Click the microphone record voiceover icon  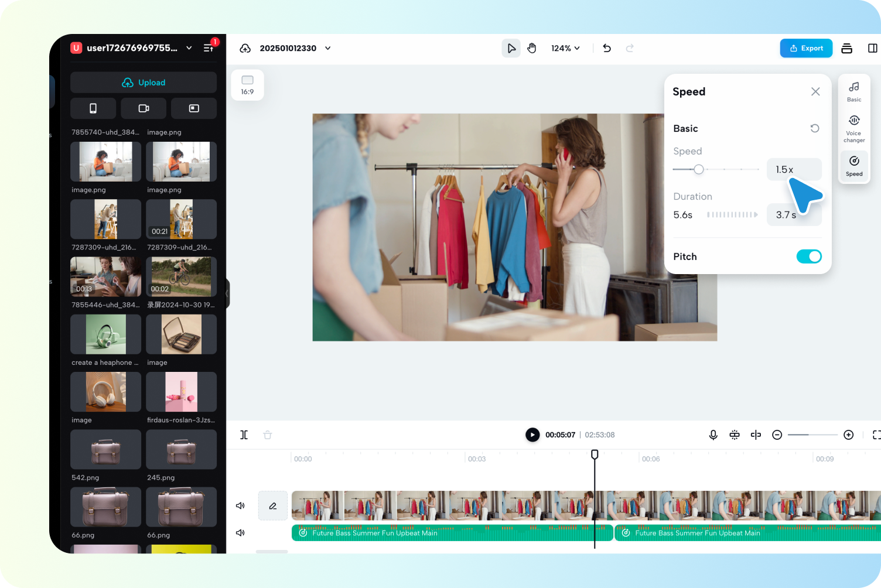[x=713, y=435]
